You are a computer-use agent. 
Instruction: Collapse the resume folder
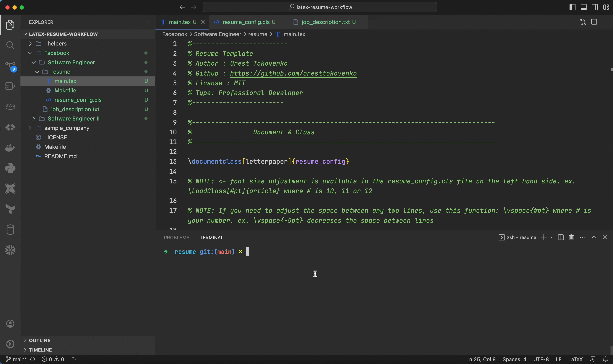37,72
